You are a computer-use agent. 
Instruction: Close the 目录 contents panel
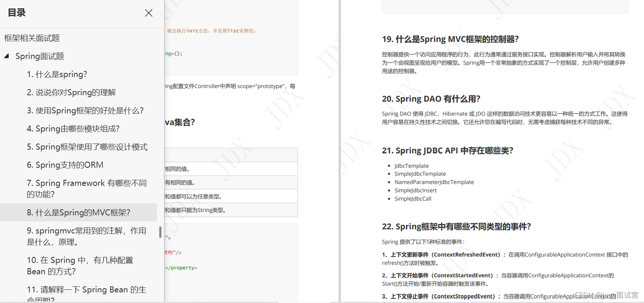point(149,13)
